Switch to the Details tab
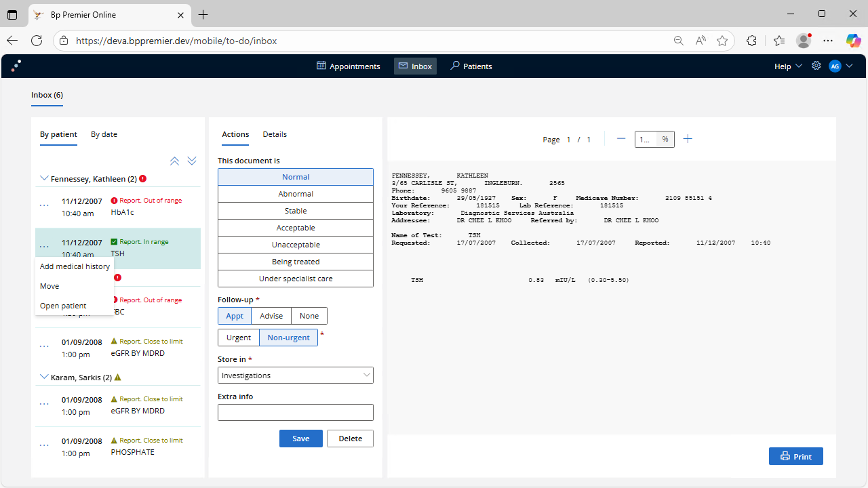Viewport: 868px width, 488px height. (x=275, y=134)
